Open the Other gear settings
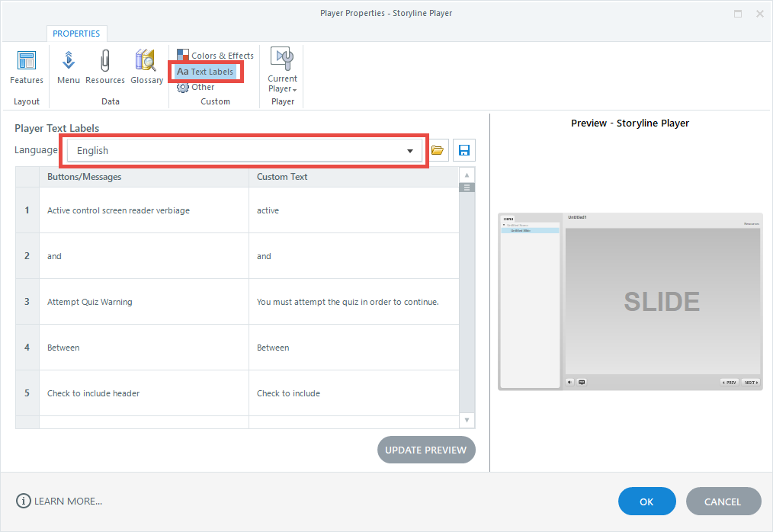The height and width of the screenshot is (532, 773). pos(196,87)
